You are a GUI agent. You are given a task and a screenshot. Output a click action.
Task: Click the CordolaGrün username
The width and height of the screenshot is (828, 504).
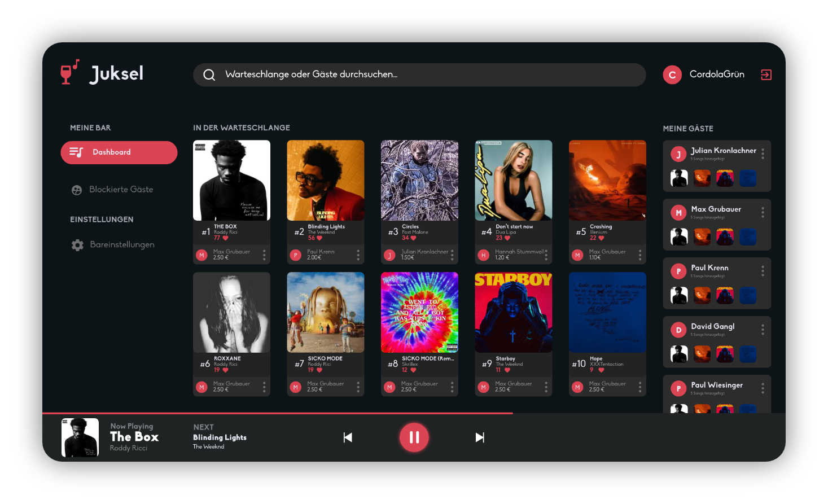click(717, 74)
